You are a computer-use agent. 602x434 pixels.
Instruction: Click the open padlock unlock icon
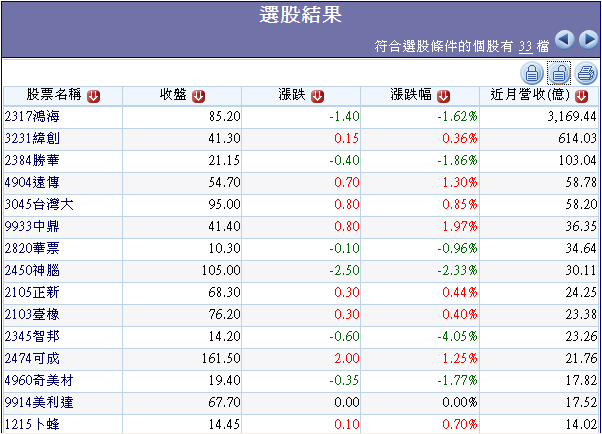point(559,73)
